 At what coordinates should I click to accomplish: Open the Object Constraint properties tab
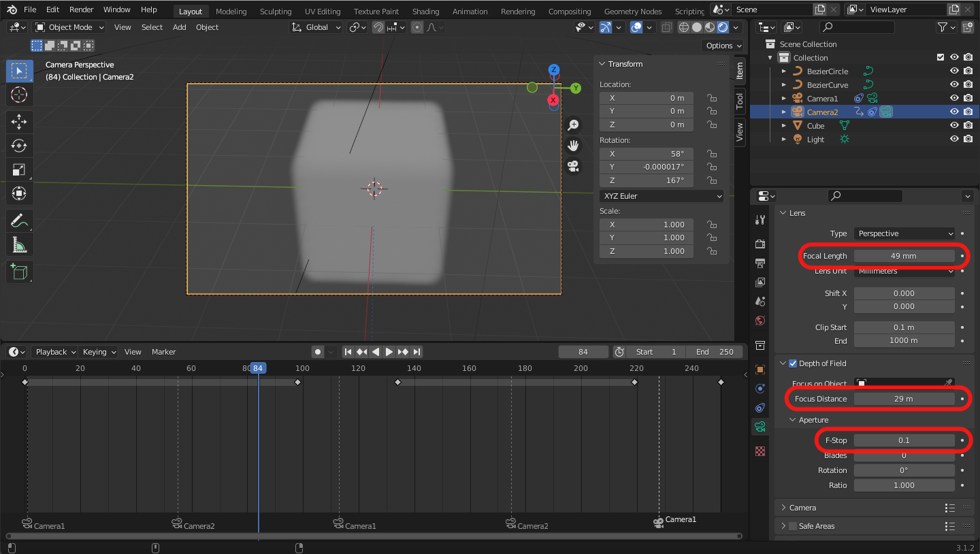tap(760, 408)
